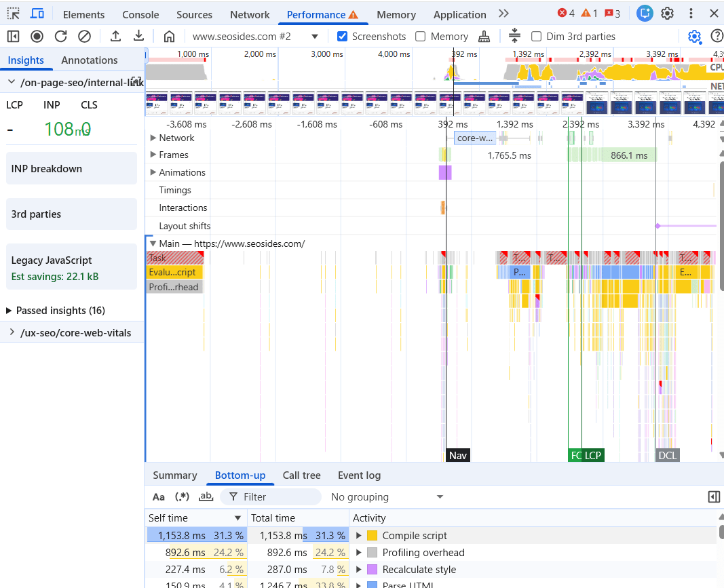724x588 pixels.
Task: Enable Dim 3rd parties checkbox
Action: (x=536, y=37)
